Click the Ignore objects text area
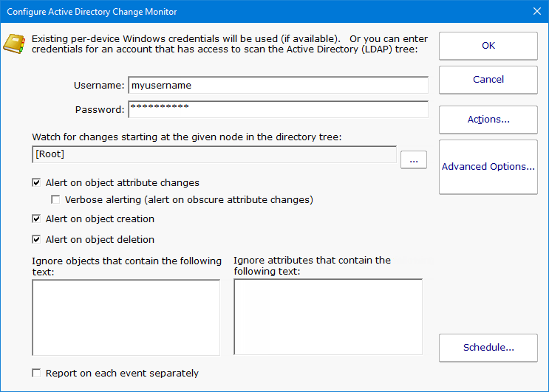 coord(126,317)
